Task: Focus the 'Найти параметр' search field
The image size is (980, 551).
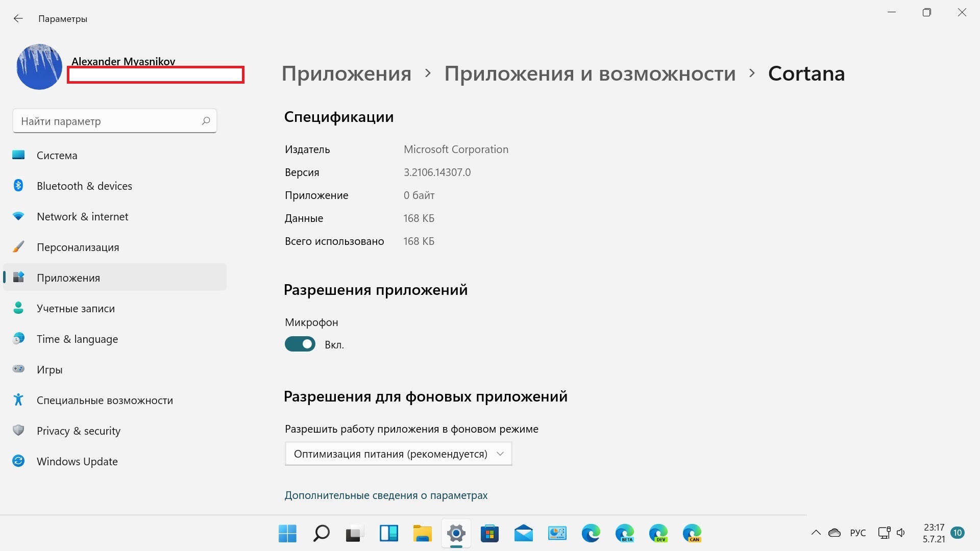Action: coord(115,121)
